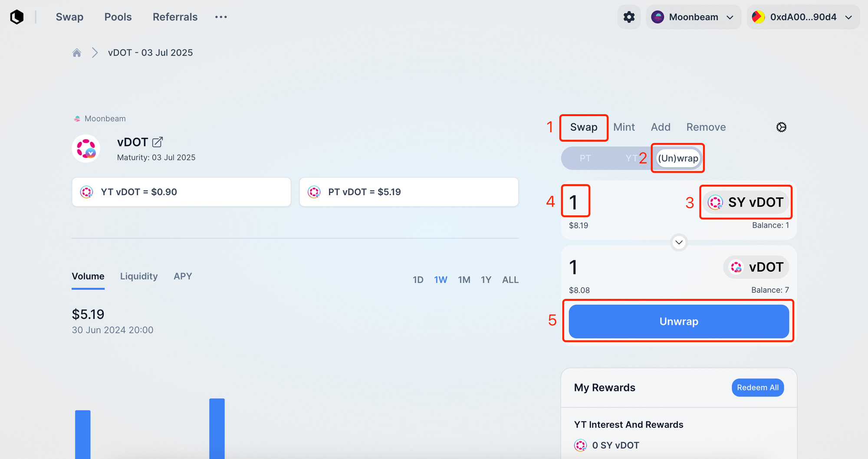Select the (Un)wrap mode toggle

click(x=678, y=158)
